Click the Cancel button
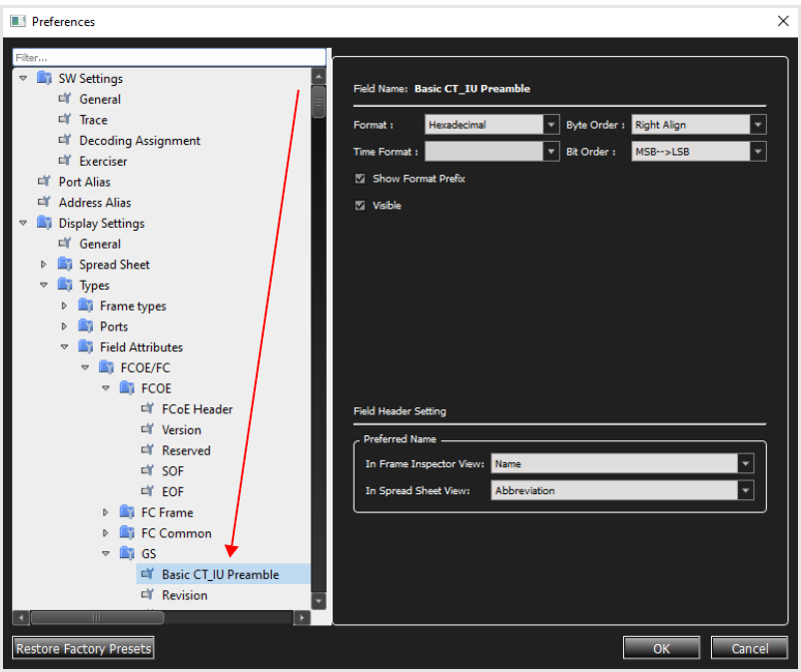This screenshot has height=672, width=801. pos(749,648)
